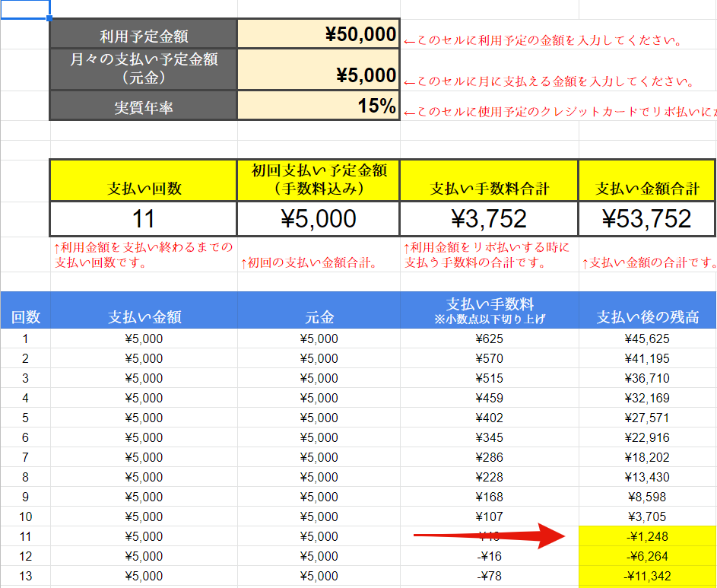The height and width of the screenshot is (588, 717).
Task: Click the fee cell ¥345
Action: click(490, 437)
